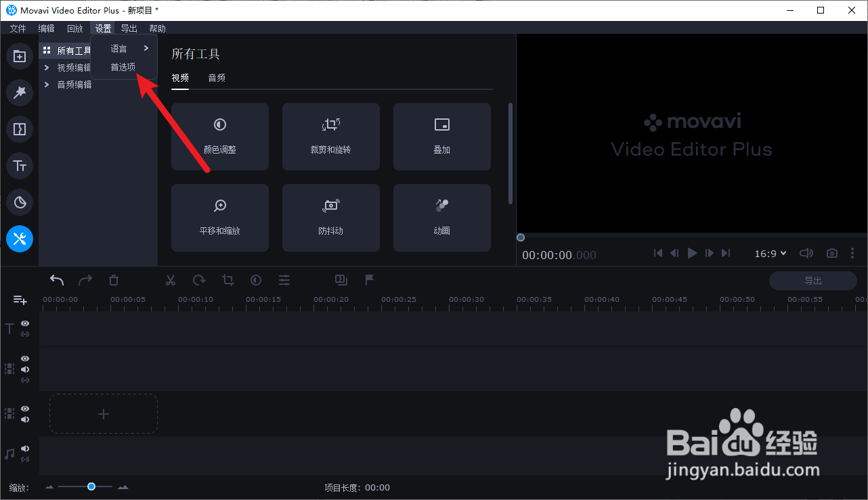This screenshot has height=500, width=868.
Task: Mute the overlay video track
Action: [x=25, y=369]
